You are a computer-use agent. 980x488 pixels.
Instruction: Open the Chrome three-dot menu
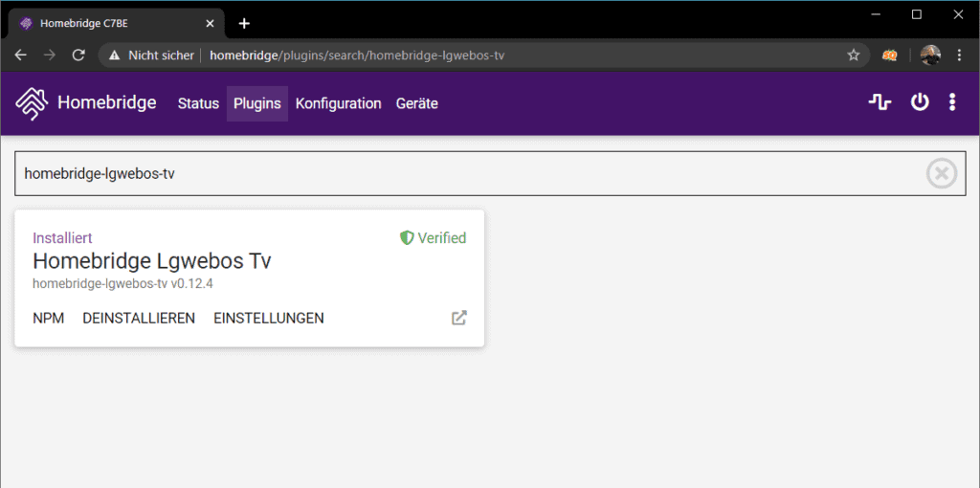pyautogui.click(x=960, y=55)
